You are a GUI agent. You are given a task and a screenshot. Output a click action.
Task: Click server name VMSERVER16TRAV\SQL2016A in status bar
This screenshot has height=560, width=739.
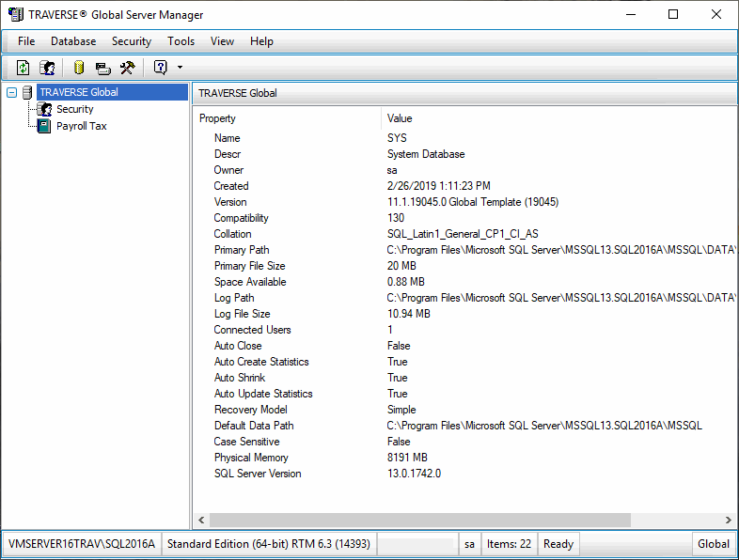click(82, 544)
